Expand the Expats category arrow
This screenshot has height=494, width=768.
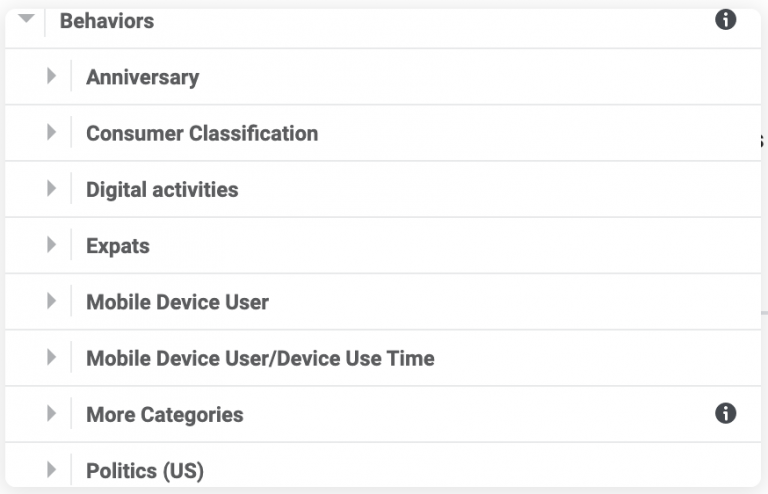click(52, 245)
